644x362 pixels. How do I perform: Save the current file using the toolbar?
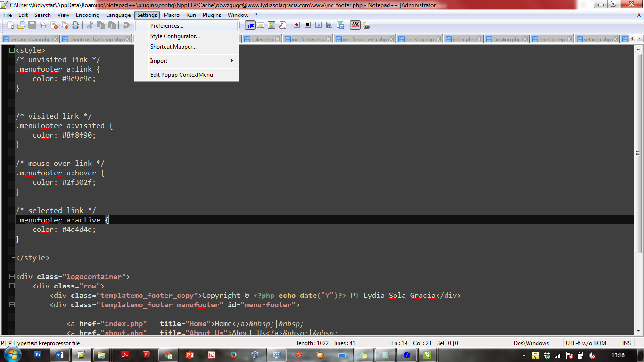[x=32, y=25]
